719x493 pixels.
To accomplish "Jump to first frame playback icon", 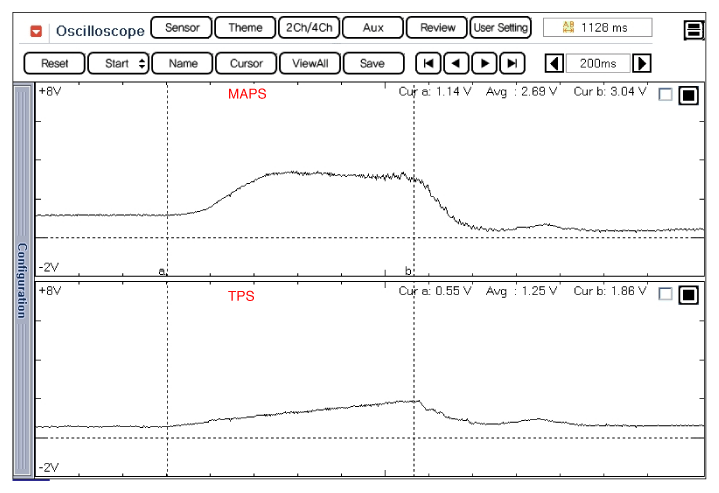I will (x=428, y=63).
